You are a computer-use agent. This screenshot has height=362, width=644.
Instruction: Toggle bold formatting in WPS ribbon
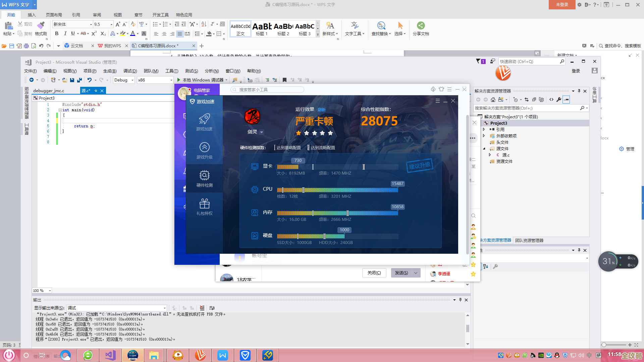point(57,34)
